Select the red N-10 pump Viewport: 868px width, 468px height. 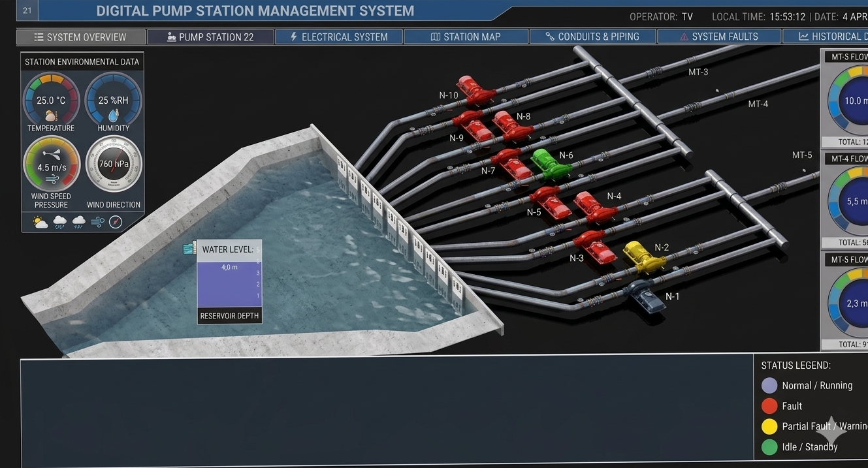tap(476, 90)
